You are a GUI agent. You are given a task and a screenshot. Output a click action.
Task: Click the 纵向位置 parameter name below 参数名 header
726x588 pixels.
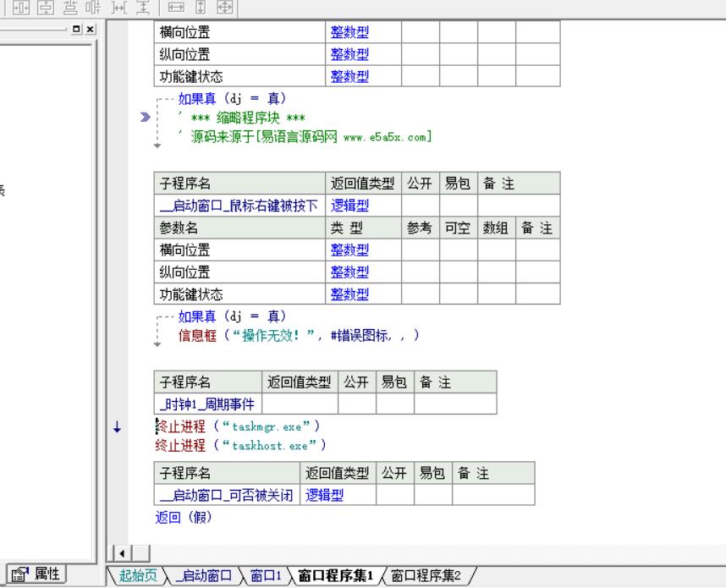[x=184, y=272]
